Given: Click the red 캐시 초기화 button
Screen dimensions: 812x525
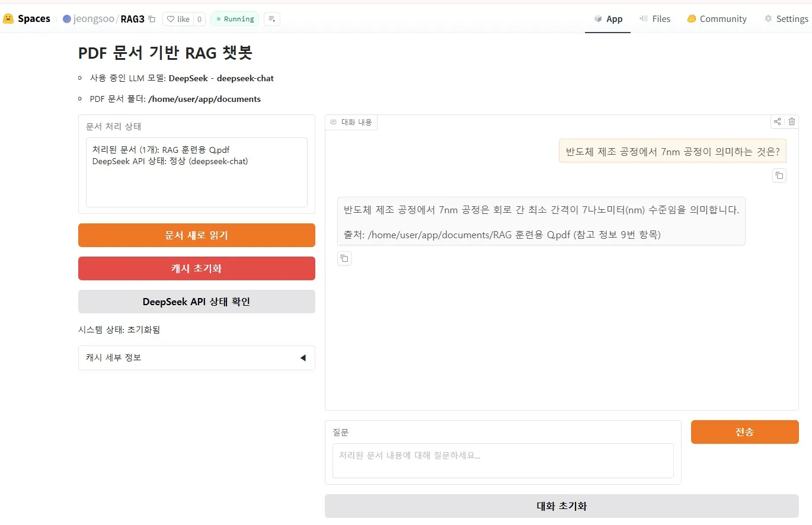Looking at the screenshot, I should click(x=197, y=268).
